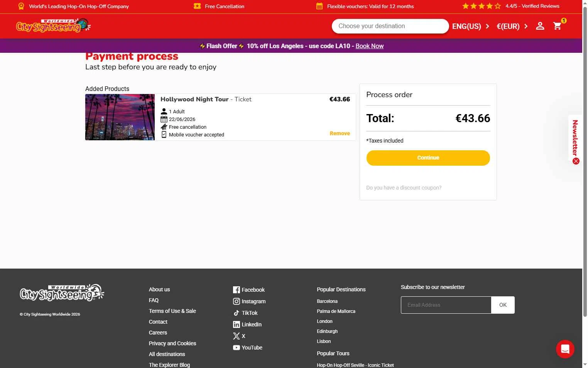Viewport: 588px width, 368px height.
Task: Open the Contact footer link
Action: [x=158, y=322]
